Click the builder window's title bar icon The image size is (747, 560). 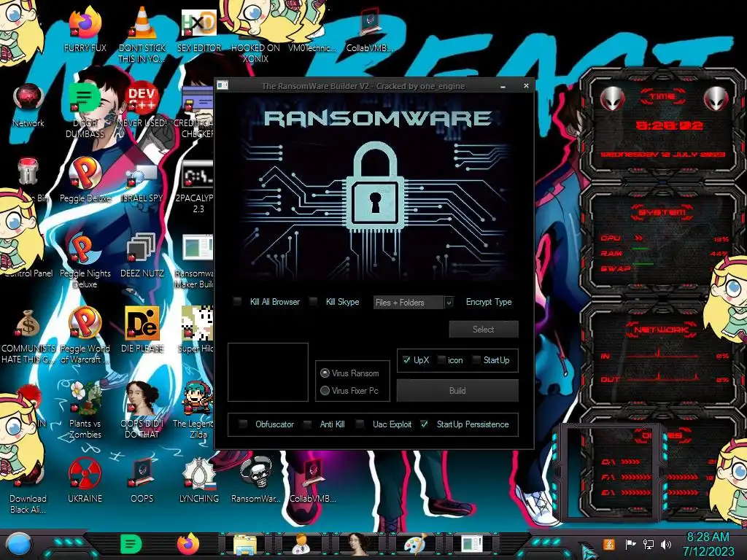(x=222, y=85)
